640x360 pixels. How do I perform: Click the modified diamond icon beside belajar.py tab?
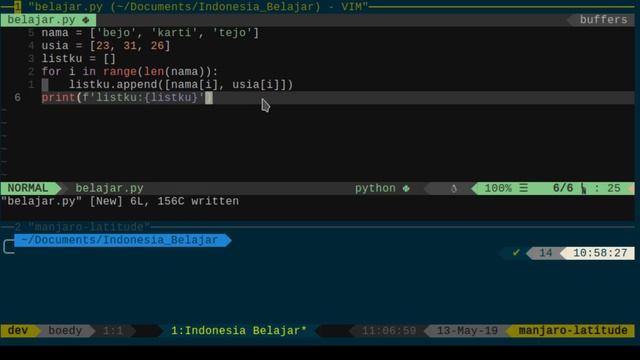pos(85,20)
